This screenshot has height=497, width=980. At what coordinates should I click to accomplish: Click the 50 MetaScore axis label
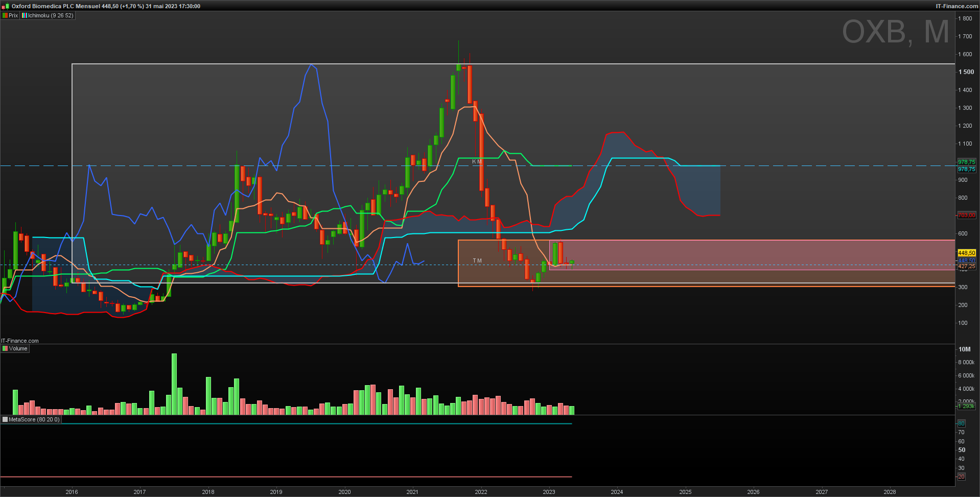(x=962, y=450)
